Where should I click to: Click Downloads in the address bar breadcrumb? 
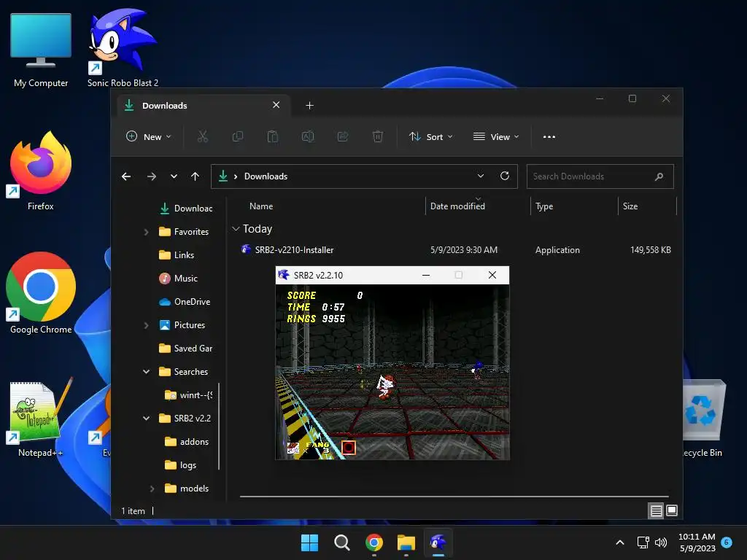(266, 176)
